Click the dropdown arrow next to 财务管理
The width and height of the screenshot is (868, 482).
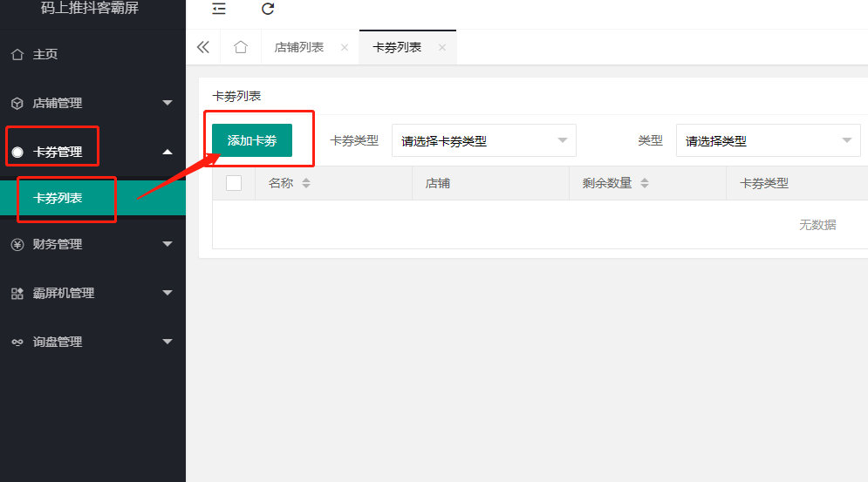[x=167, y=244]
